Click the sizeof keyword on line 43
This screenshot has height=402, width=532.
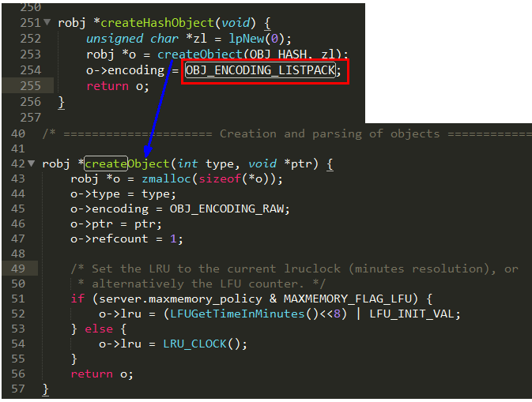220,178
